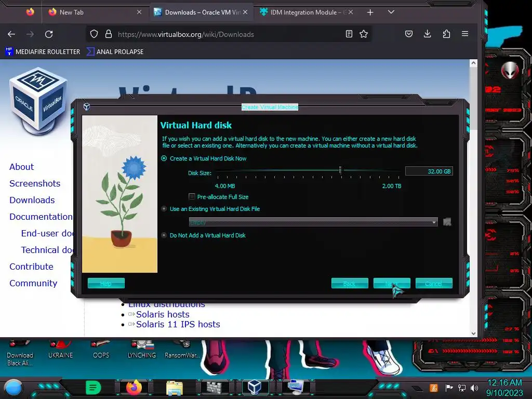This screenshot has width=532, height=399.
Task: Open a new browser tab
Action: [370, 12]
